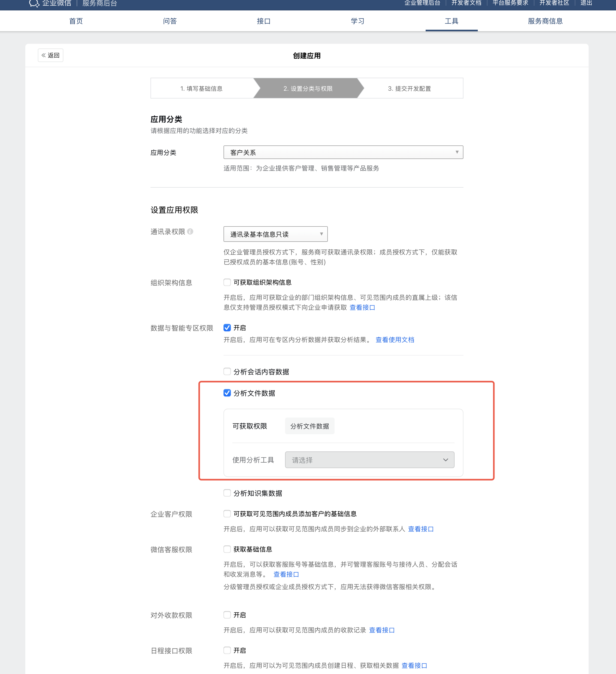
Task: Click 企业管理后台 link in top bar
Action: pyautogui.click(x=422, y=3)
